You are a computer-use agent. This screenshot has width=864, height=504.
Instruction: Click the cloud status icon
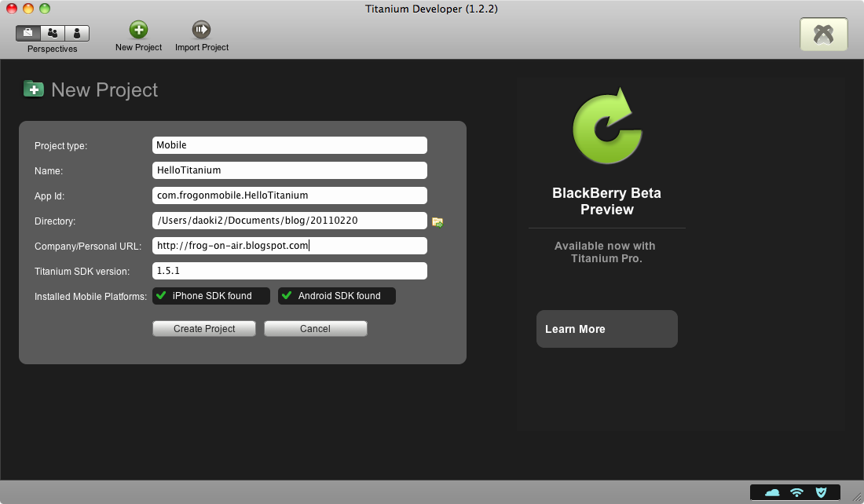pos(773,492)
